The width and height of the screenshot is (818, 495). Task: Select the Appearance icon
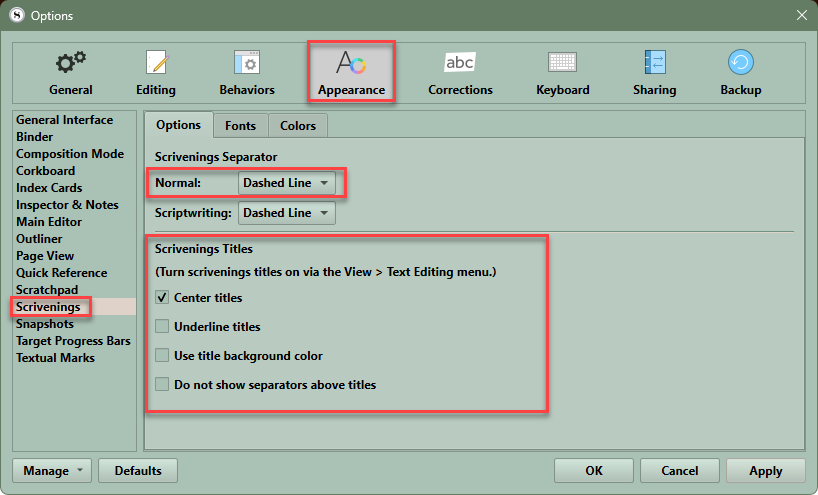351,63
